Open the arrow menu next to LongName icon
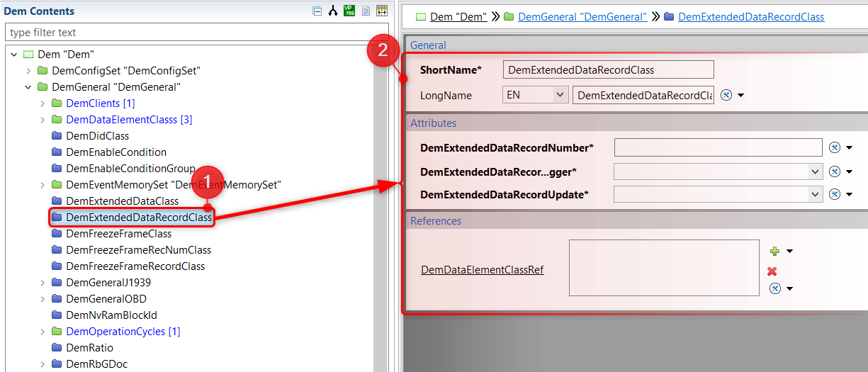 coord(740,96)
